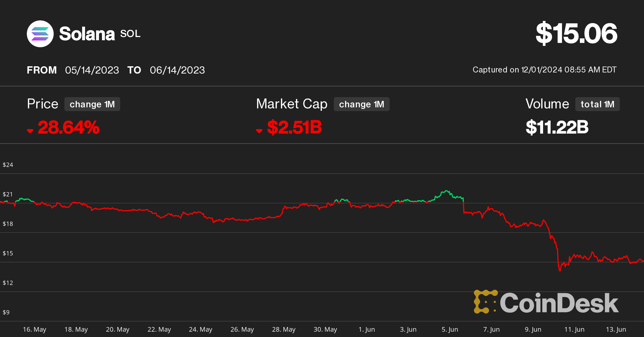Image resolution: width=644 pixels, height=337 pixels.
Task: Click the '22. May' x-axis label
Action: pyautogui.click(x=159, y=329)
